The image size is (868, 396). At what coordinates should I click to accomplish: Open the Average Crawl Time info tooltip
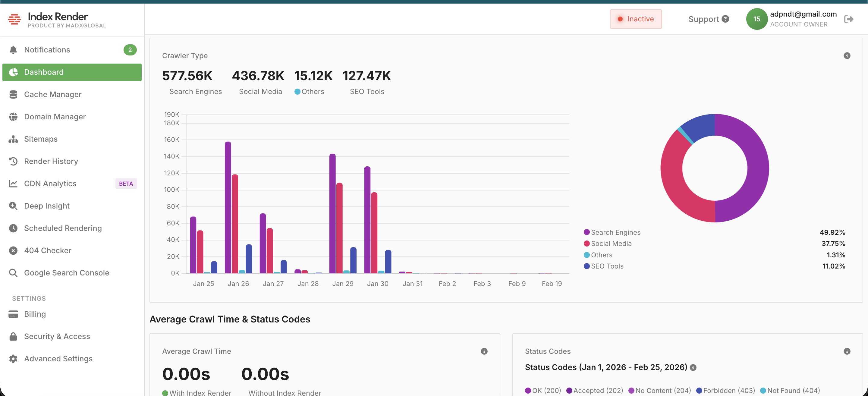click(x=484, y=351)
